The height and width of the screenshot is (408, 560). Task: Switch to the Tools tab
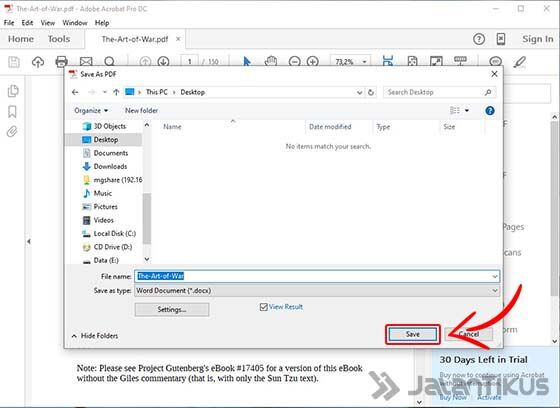click(x=59, y=39)
